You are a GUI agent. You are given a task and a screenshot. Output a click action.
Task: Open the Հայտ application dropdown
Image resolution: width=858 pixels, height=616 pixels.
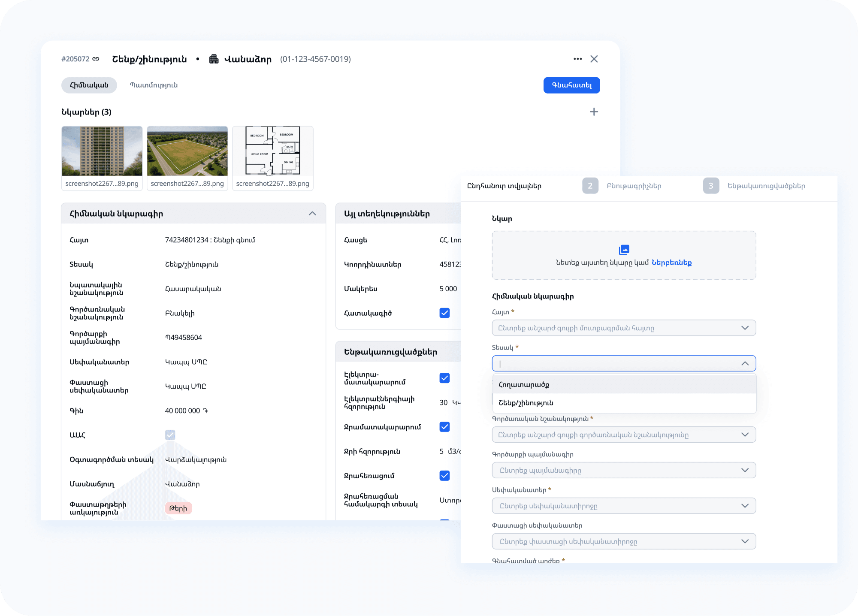[x=623, y=328]
